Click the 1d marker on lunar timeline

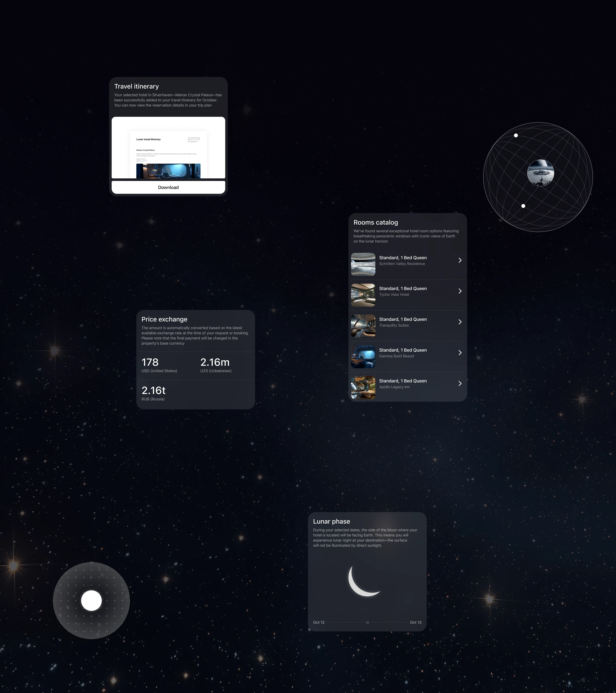click(x=367, y=622)
